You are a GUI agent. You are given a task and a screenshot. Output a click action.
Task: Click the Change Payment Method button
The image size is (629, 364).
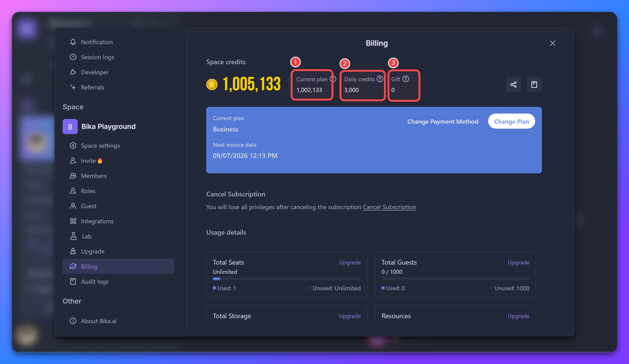pos(443,121)
